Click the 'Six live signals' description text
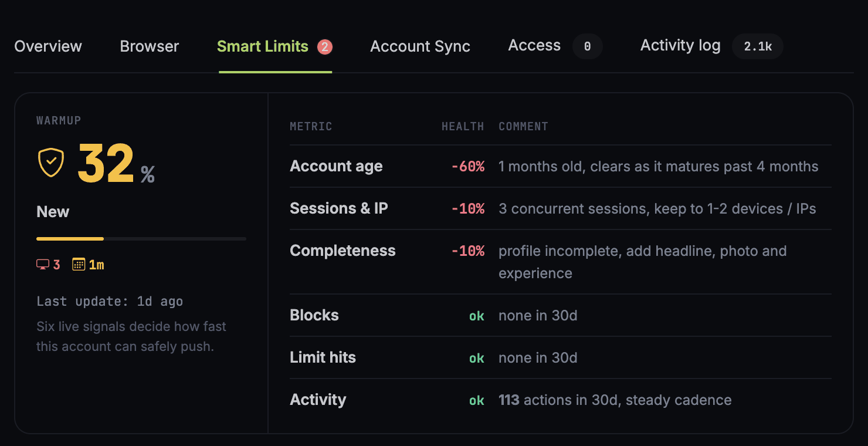Viewport: 868px width, 446px height. pos(131,336)
